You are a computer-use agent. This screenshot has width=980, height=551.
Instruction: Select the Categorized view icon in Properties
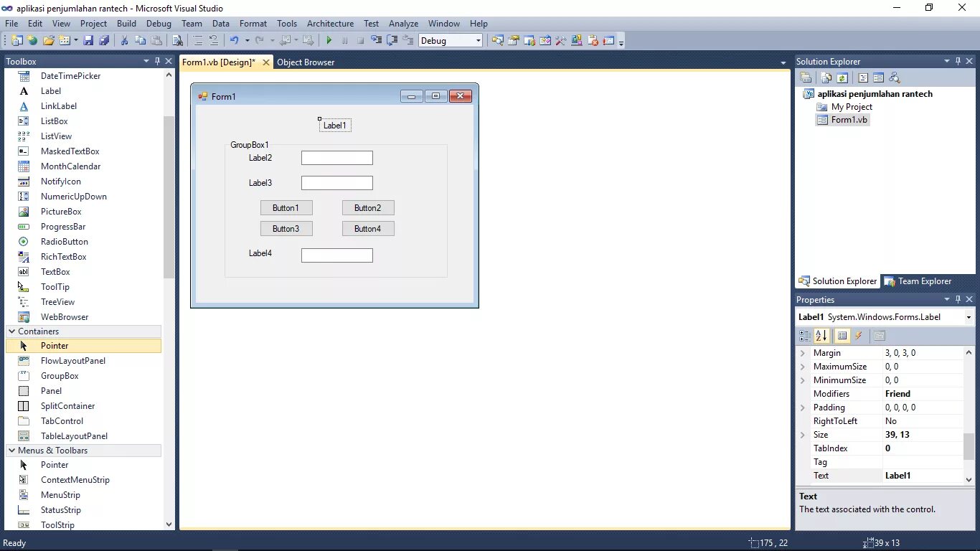click(804, 336)
